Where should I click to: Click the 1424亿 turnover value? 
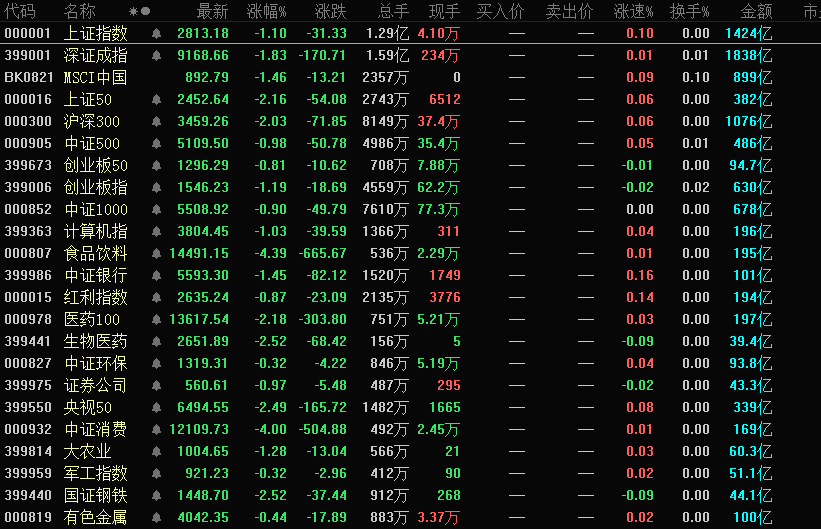pos(749,34)
